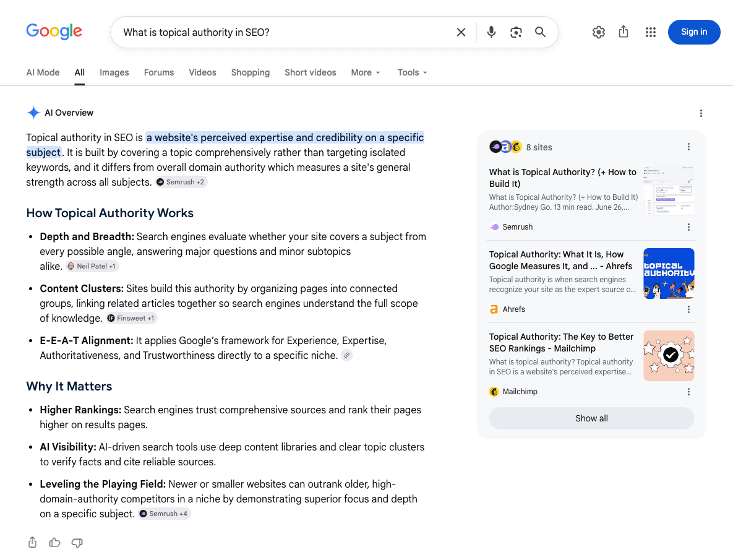Click the share icon in header

click(x=623, y=32)
